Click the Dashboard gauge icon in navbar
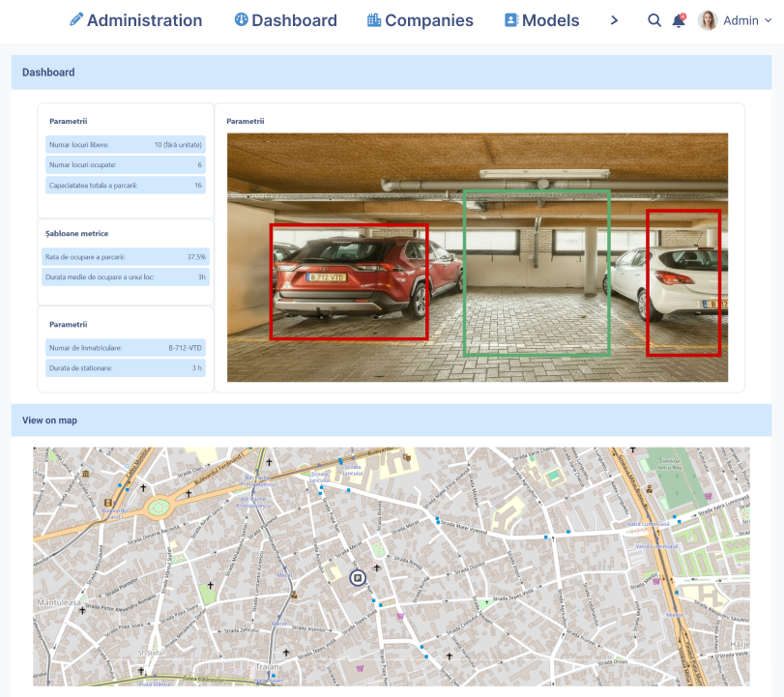 pos(241,20)
